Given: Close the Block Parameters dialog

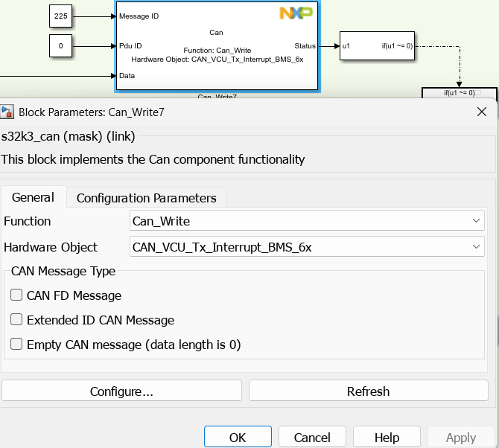Looking at the screenshot, I should pyautogui.click(x=481, y=112).
